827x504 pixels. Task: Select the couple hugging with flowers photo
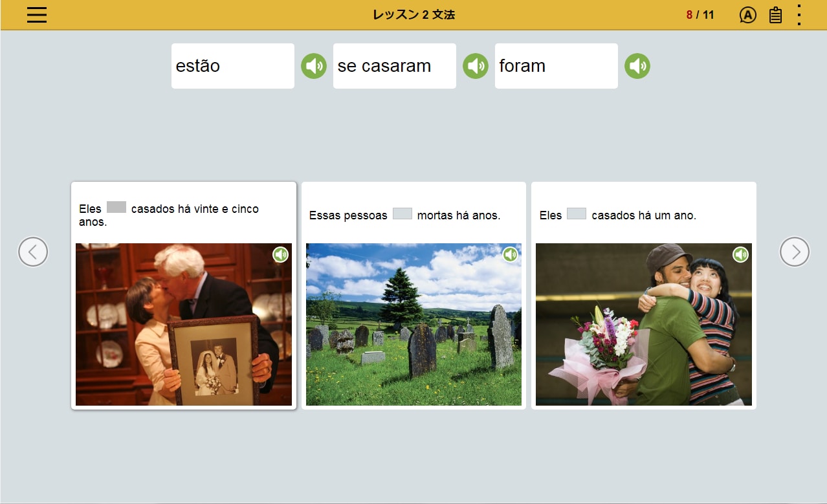(x=644, y=324)
